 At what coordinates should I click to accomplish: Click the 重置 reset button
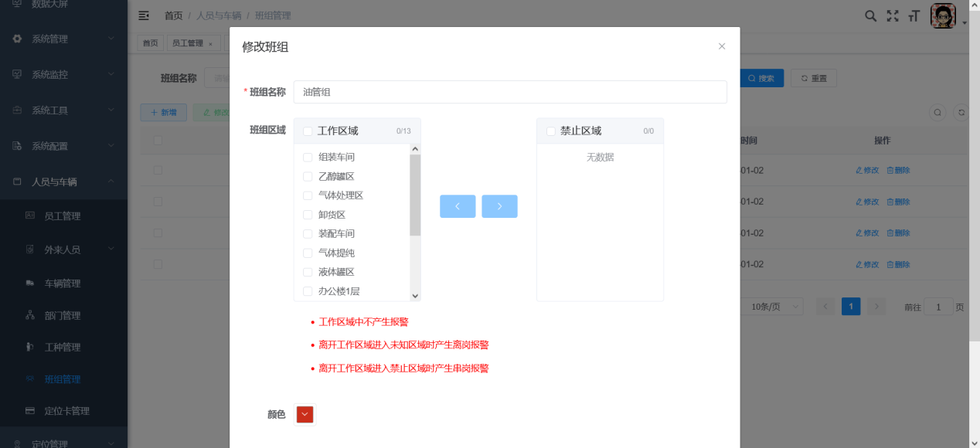pyautogui.click(x=812, y=78)
